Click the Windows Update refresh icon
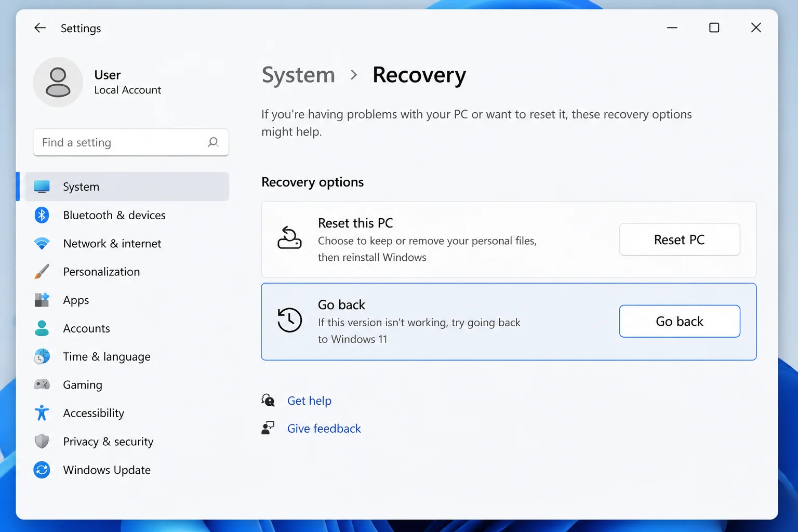The width and height of the screenshot is (798, 532). click(x=42, y=470)
